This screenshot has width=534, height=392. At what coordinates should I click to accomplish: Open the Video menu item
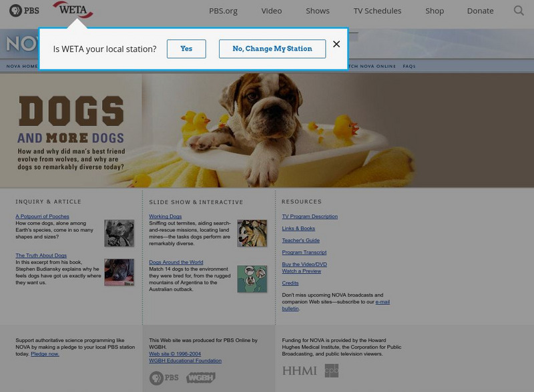coord(272,11)
